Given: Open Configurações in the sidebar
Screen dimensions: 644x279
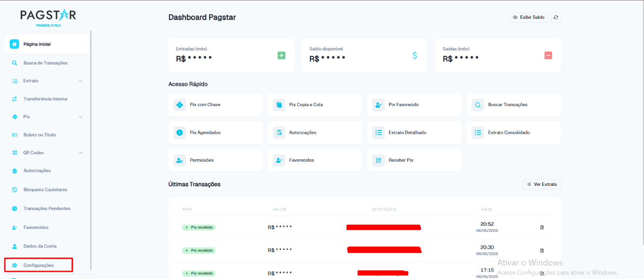Looking at the screenshot, I should click(x=39, y=265).
